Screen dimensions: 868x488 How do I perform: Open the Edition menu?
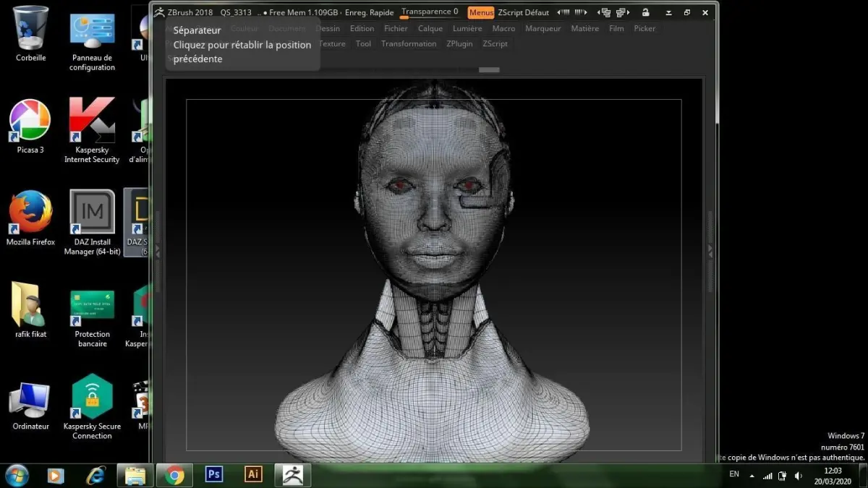click(362, 29)
